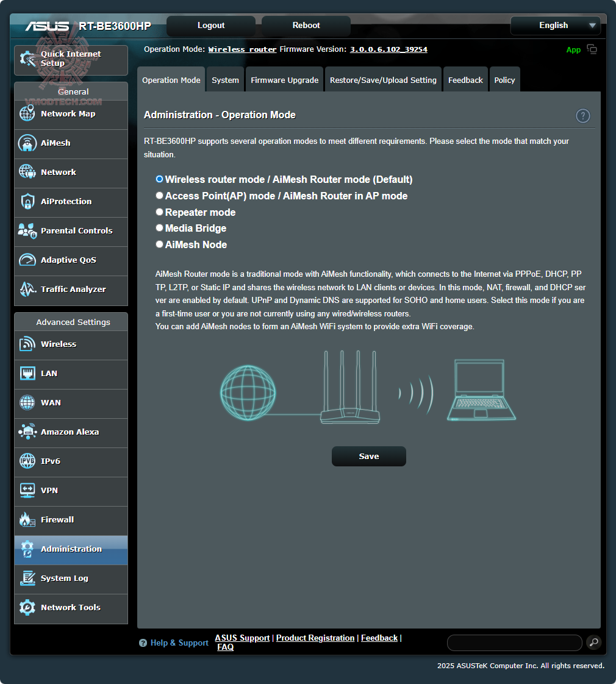Open the System tab
616x684 pixels.
(x=225, y=80)
